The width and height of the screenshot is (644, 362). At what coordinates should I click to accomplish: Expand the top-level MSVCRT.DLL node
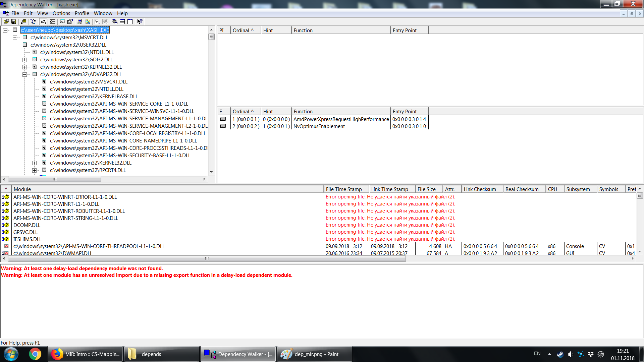(x=15, y=38)
